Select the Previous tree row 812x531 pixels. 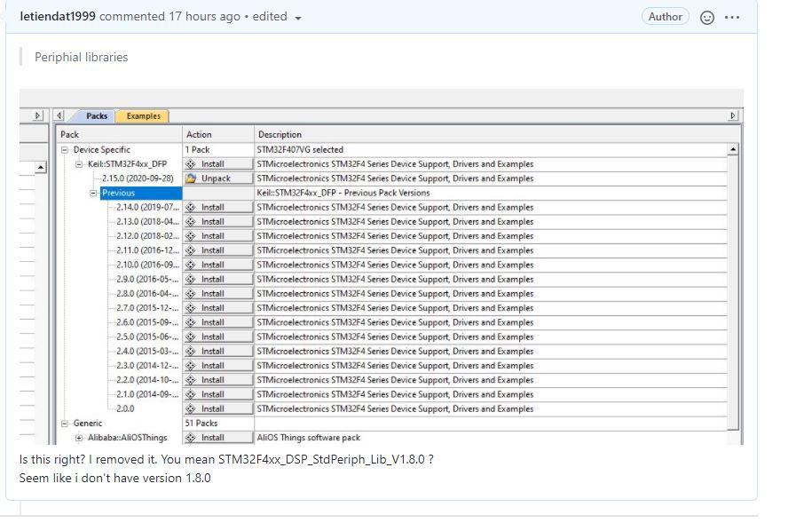tap(141, 194)
